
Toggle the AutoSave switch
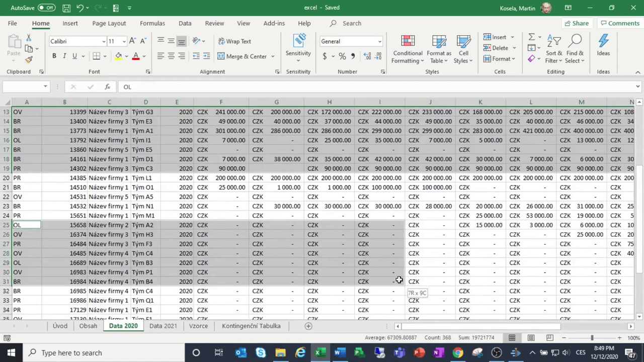click(46, 8)
